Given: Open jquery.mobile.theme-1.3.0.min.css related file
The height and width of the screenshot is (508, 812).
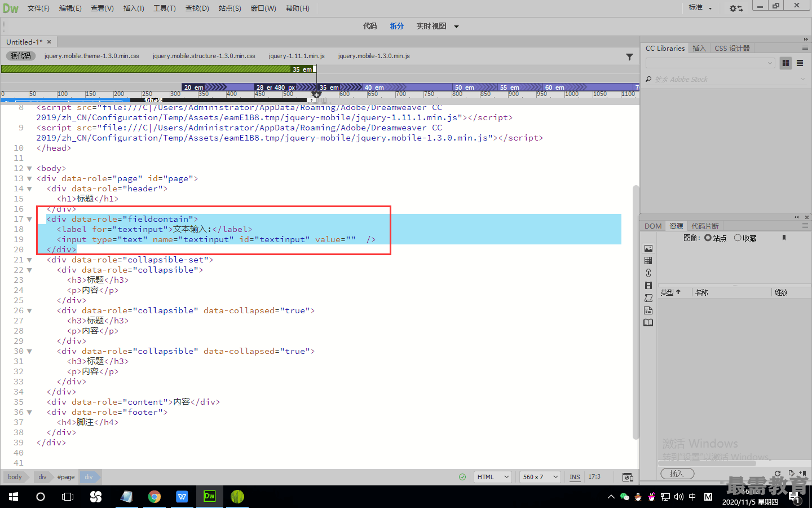Looking at the screenshot, I should point(91,56).
